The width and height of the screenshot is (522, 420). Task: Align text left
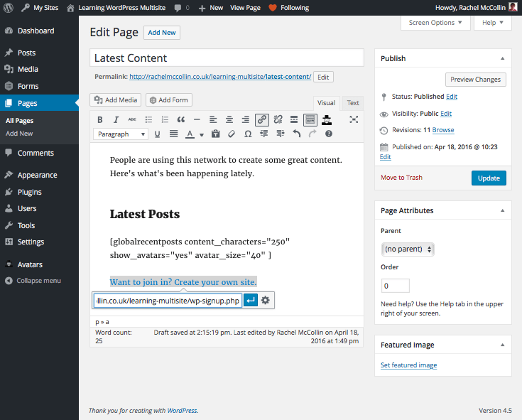pos(213,119)
